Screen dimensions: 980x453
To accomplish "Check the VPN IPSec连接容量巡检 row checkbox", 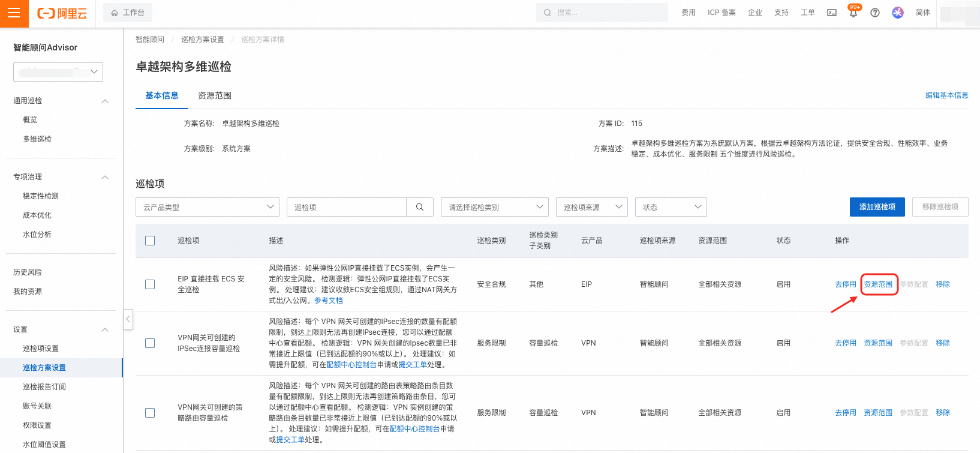I will tap(150, 343).
